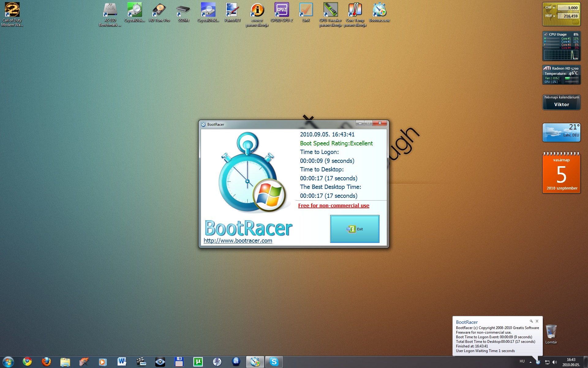
Task: Open the CHF currency dropdown in gadget
Action: 550,8
